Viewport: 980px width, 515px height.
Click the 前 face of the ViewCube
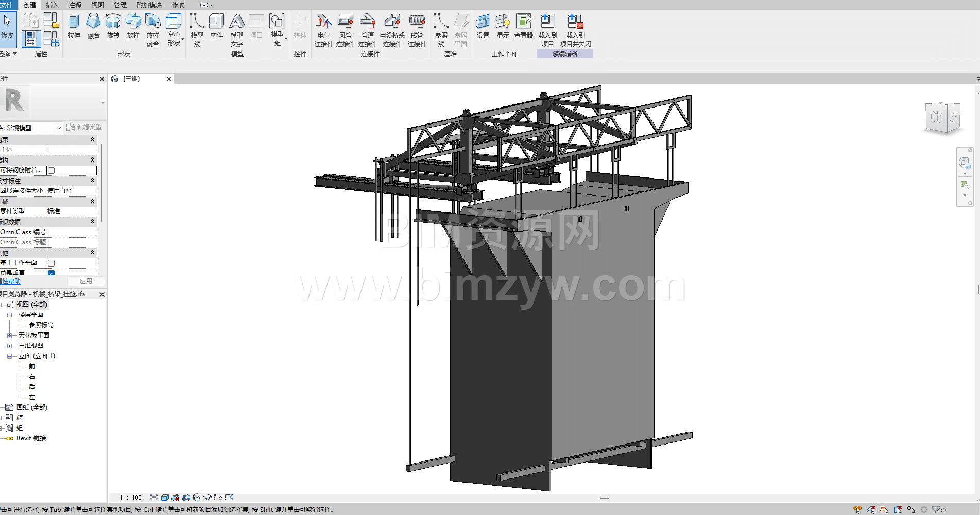(x=935, y=118)
